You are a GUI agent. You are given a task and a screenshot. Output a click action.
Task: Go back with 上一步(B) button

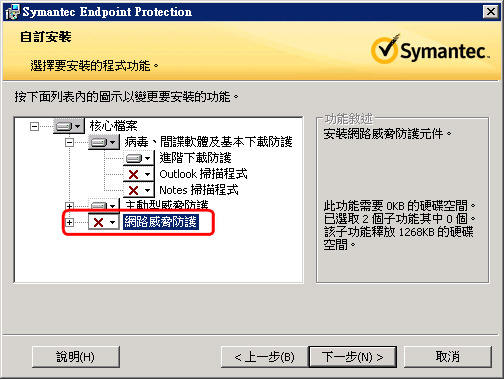pos(264,357)
